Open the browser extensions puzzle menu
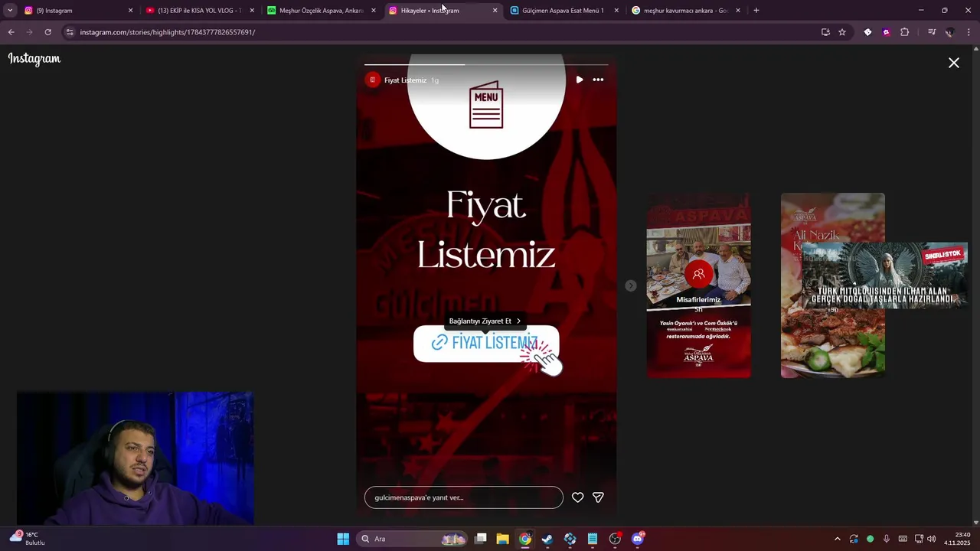The width and height of the screenshot is (980, 551). pos(905,32)
